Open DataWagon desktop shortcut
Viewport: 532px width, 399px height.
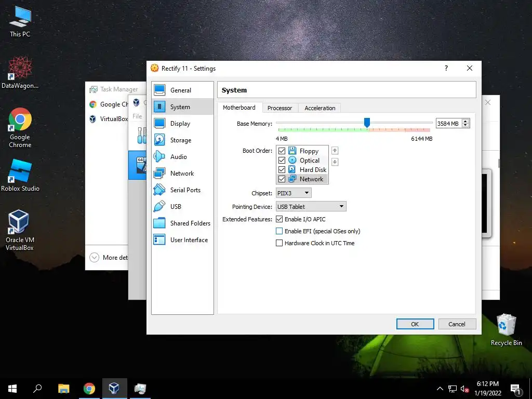[x=20, y=73]
